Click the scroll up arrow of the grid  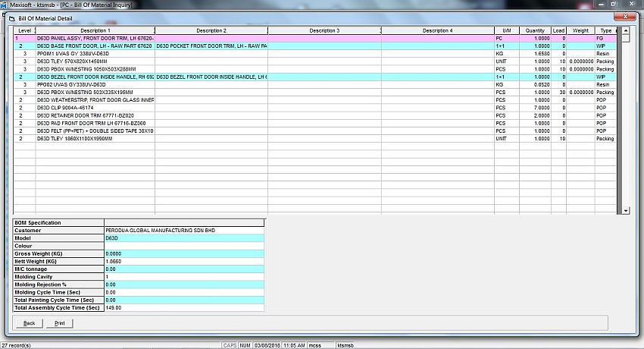pos(626,30)
